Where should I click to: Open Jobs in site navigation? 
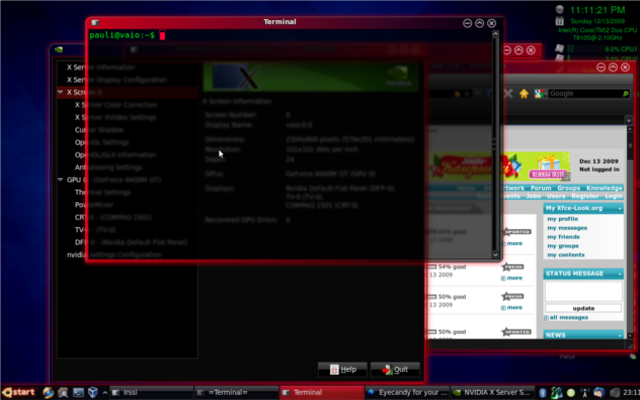533,196
